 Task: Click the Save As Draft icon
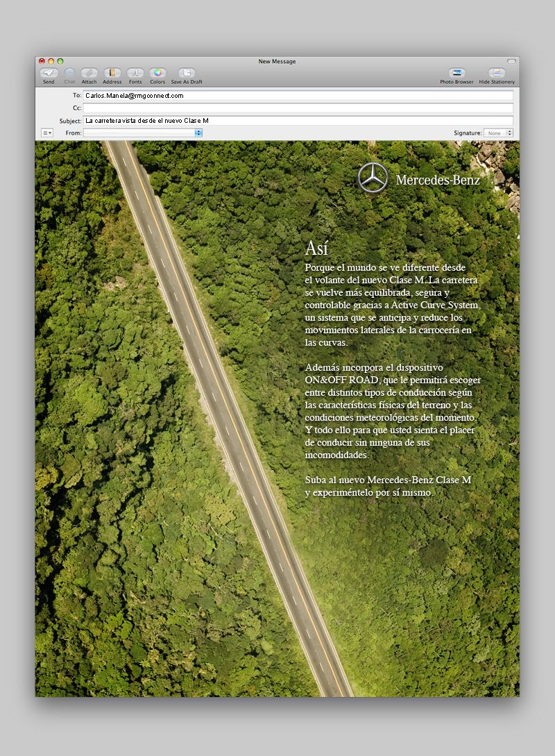coord(187,73)
